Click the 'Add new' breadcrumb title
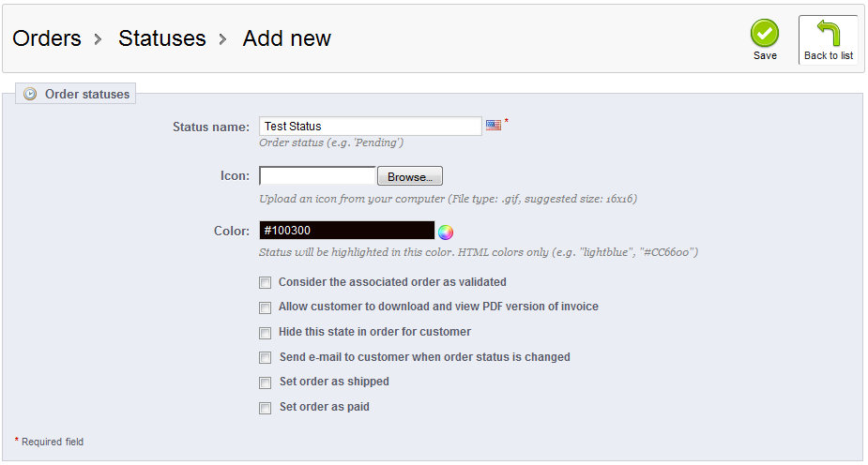Viewport: 868px width, 465px height. [286, 38]
